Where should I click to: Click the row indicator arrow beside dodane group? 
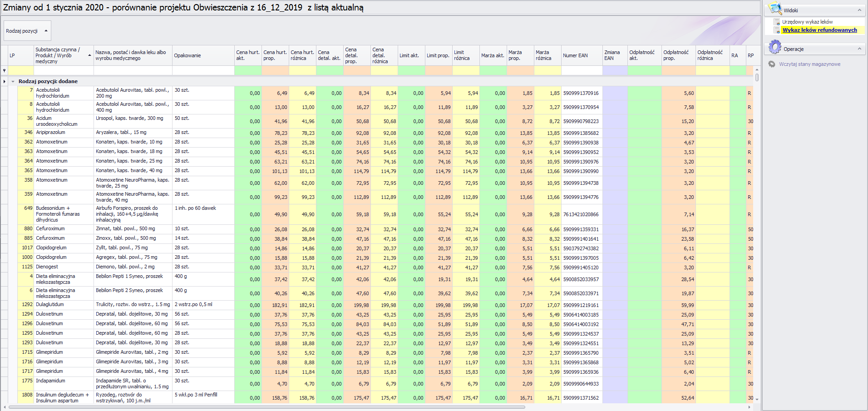point(5,81)
